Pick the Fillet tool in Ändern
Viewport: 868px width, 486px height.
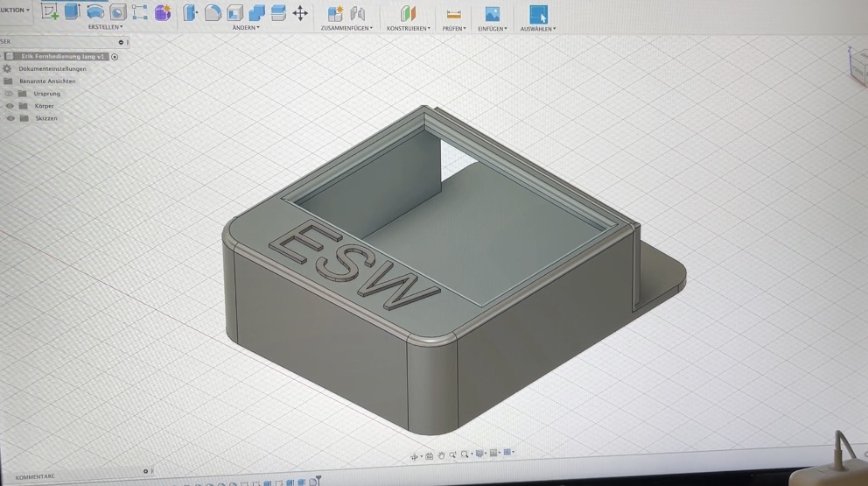coord(213,12)
